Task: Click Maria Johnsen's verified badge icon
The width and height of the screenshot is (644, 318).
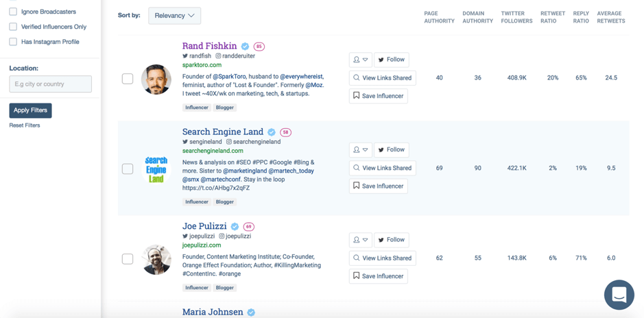Action: point(251,313)
